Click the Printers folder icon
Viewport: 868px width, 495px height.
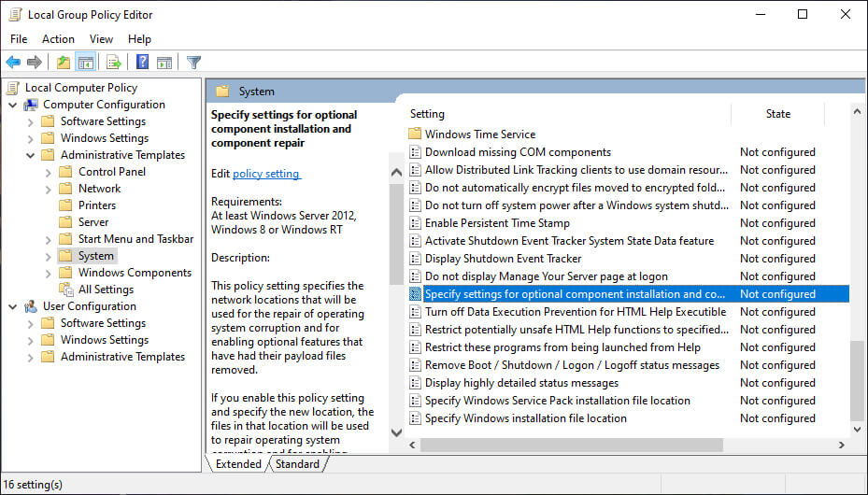pyautogui.click(x=65, y=205)
